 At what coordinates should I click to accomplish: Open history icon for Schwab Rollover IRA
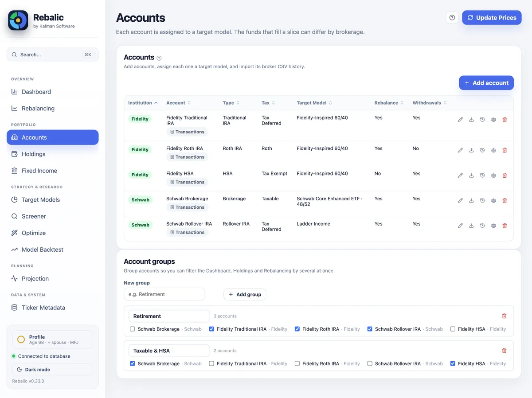pyautogui.click(x=482, y=226)
